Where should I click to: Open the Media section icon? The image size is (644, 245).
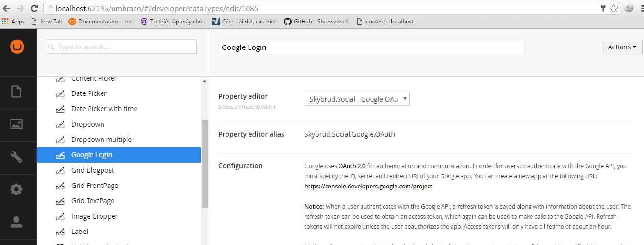click(16, 124)
